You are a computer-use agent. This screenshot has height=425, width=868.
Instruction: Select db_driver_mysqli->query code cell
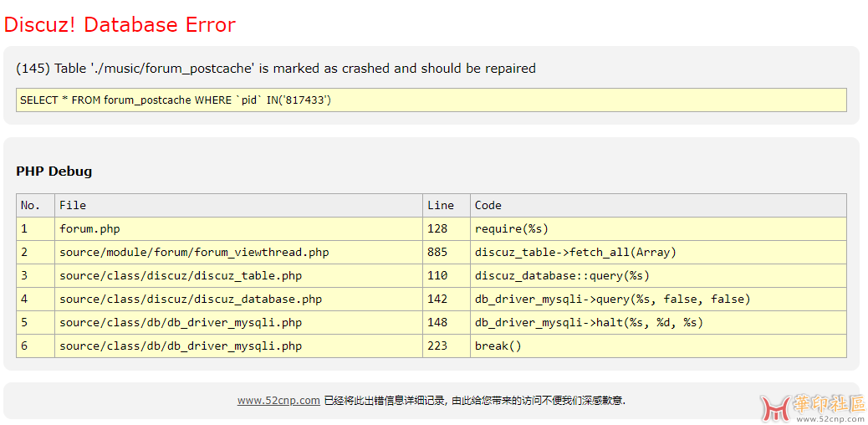coord(659,300)
